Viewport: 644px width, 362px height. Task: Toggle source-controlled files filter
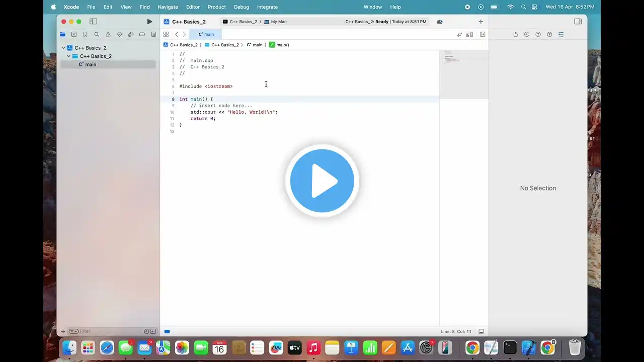point(153,331)
